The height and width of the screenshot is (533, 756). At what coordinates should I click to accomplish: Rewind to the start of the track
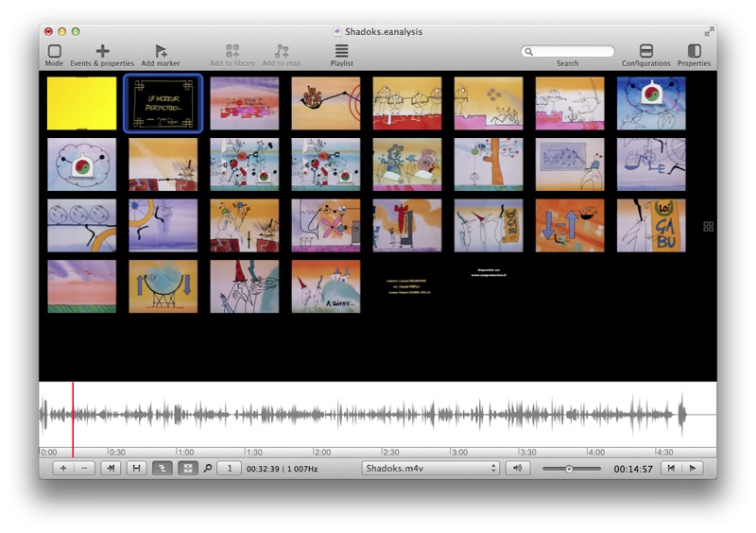tap(671, 468)
